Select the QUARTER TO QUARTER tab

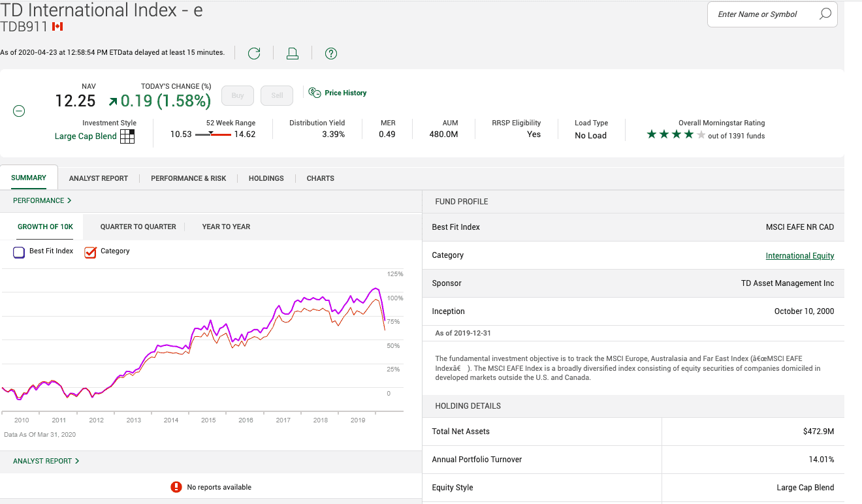(138, 227)
